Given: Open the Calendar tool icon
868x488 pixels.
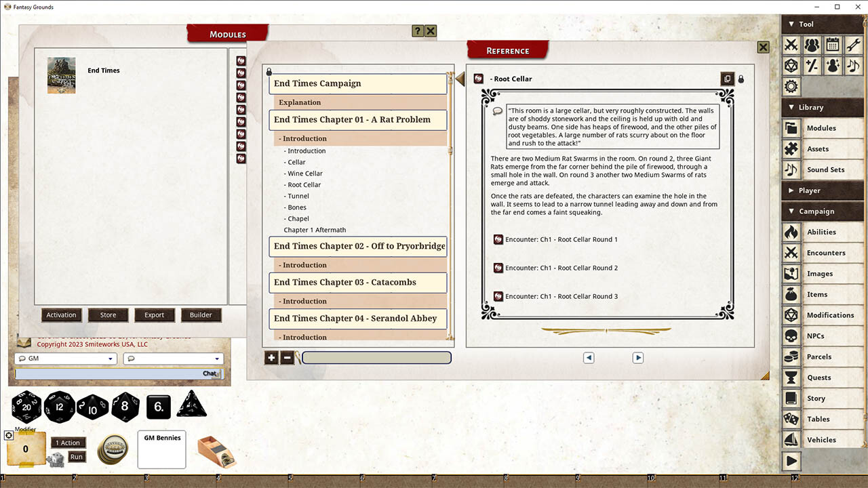Looking at the screenshot, I should pyautogui.click(x=831, y=45).
